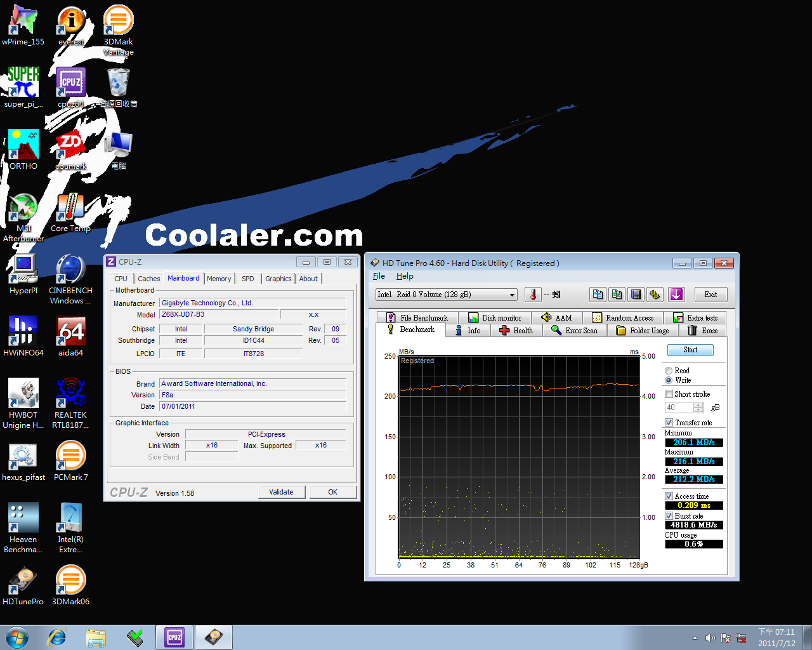
Task: Click the OK button in CPU-Z
Action: pyautogui.click(x=332, y=492)
